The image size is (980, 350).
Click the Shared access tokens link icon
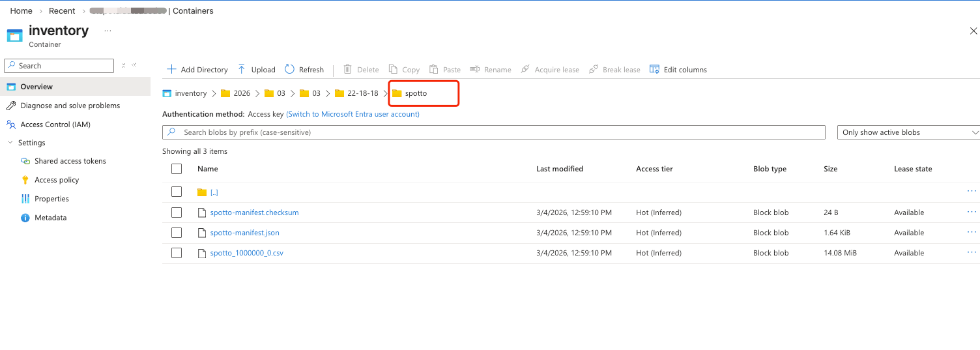(x=25, y=161)
